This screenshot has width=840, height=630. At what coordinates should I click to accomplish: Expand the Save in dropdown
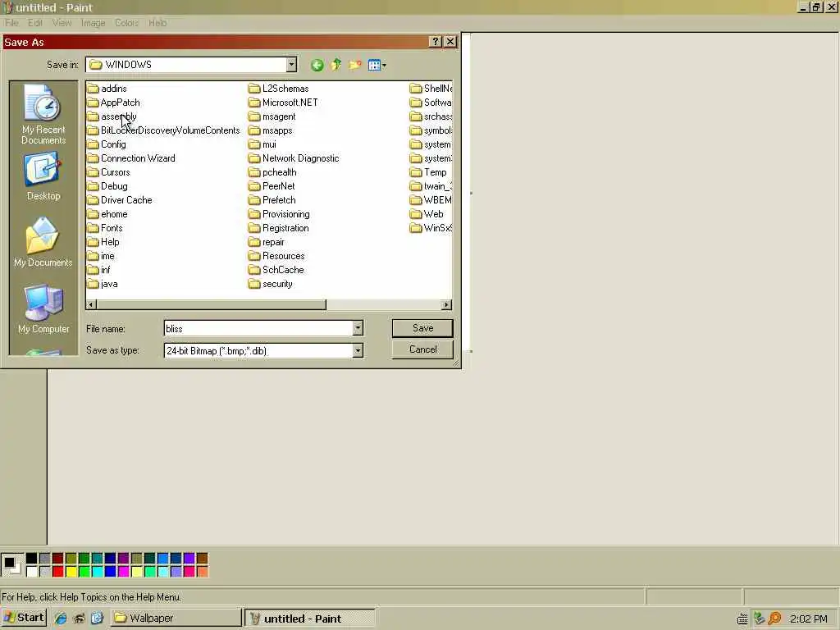[x=291, y=65]
